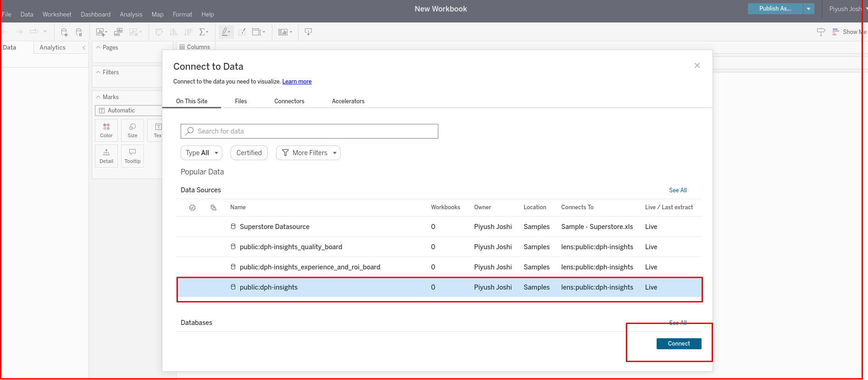This screenshot has height=380, width=868.
Task: Open the Worksheet menu
Action: pyautogui.click(x=57, y=14)
